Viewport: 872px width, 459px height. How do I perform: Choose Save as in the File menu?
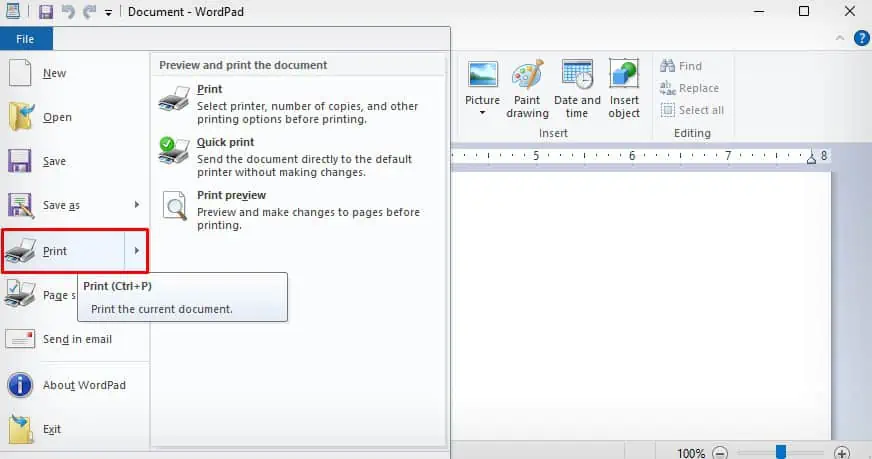[x=62, y=205]
